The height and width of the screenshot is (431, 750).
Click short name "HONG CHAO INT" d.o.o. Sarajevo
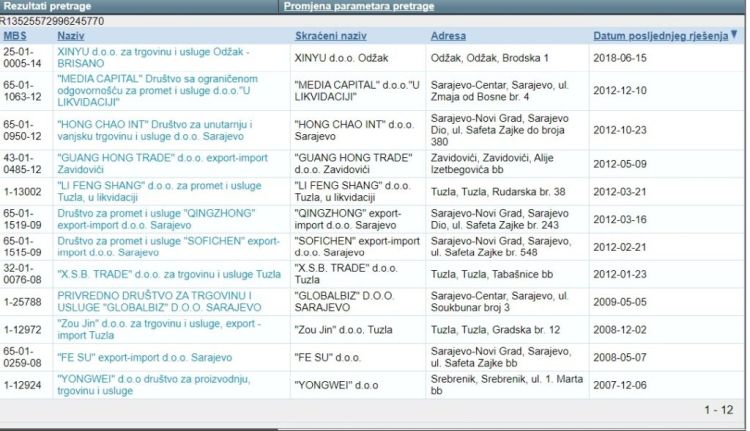pos(354,130)
